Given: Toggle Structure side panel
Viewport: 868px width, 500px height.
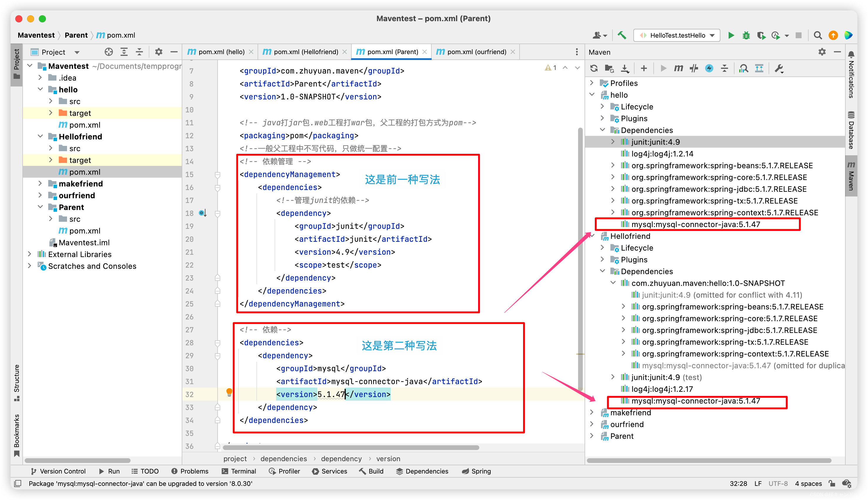Looking at the screenshot, I should [x=16, y=383].
